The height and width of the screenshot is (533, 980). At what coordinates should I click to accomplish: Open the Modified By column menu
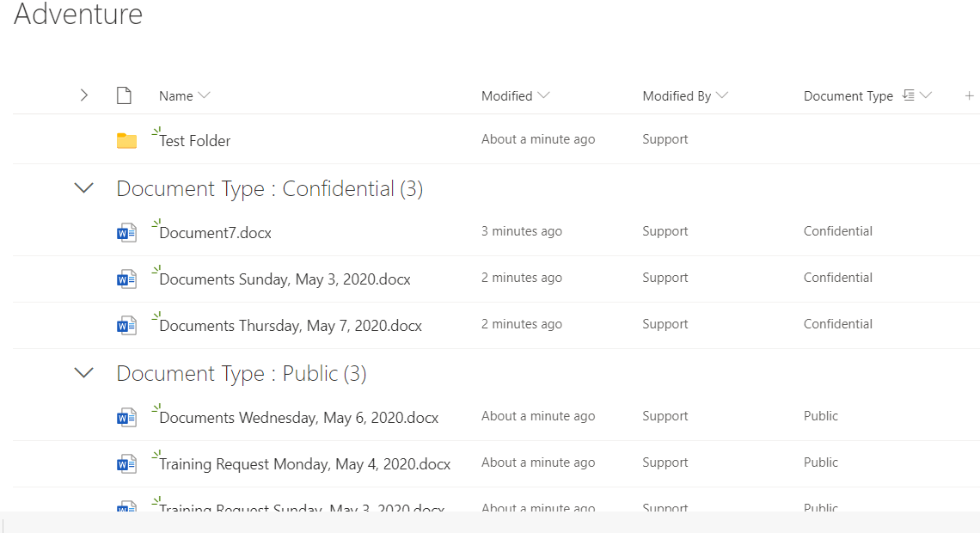(x=722, y=95)
